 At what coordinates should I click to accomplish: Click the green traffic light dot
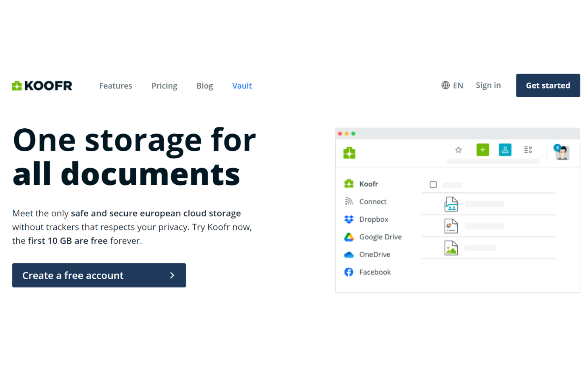click(x=353, y=133)
